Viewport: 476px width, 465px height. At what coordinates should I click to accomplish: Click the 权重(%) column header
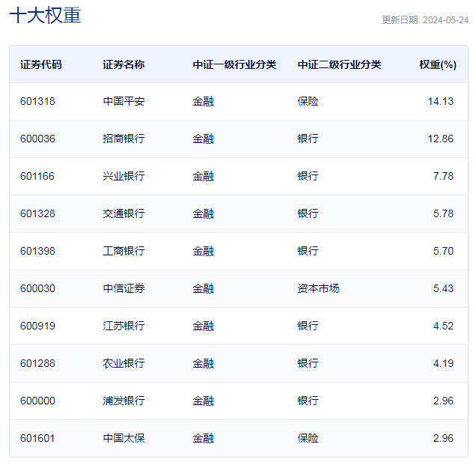(x=438, y=64)
